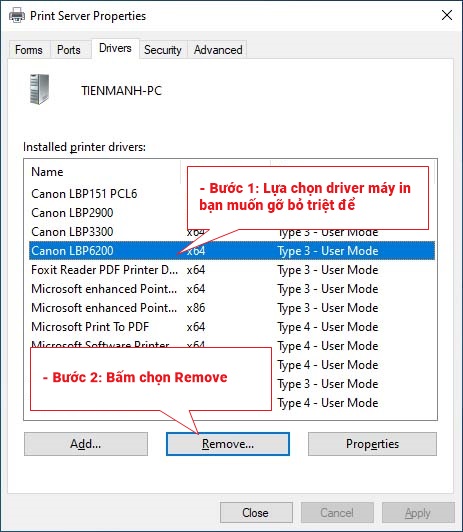This screenshot has height=532, width=463.
Task: Open driver Properties button
Action: point(372,444)
